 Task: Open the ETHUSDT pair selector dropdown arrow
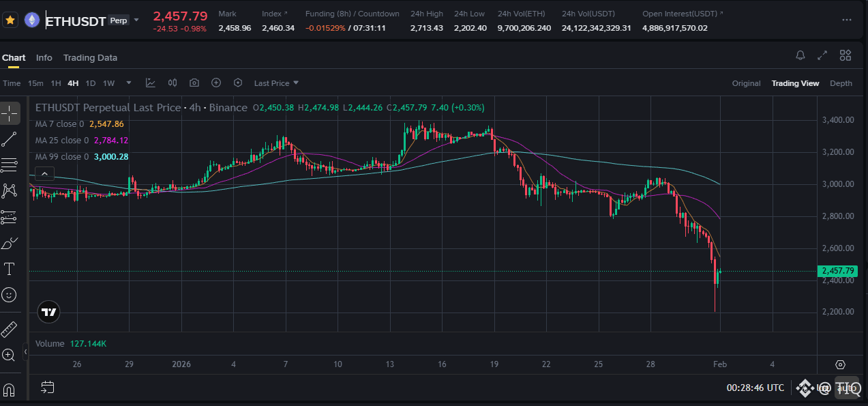point(136,20)
